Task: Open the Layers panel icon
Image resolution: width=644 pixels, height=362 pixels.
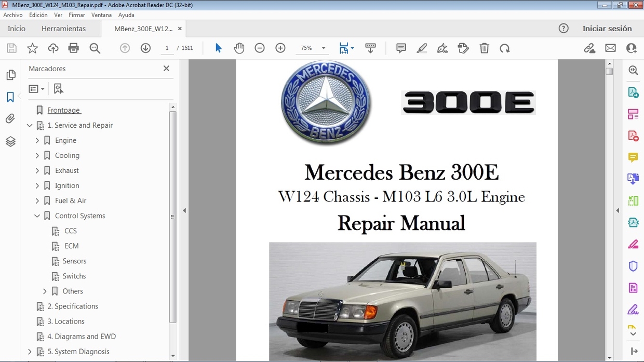Action: (10, 141)
